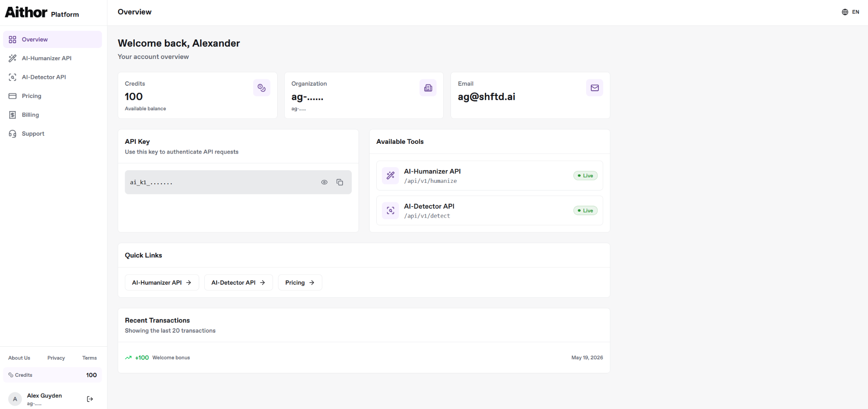Click the envelope icon on Email card
This screenshot has width=868, height=409.
(595, 88)
